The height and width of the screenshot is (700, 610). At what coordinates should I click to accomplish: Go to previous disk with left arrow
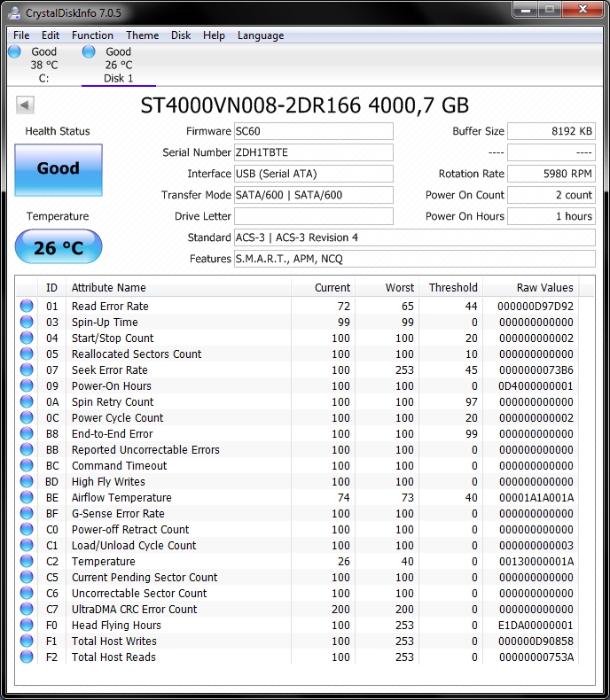(x=25, y=105)
